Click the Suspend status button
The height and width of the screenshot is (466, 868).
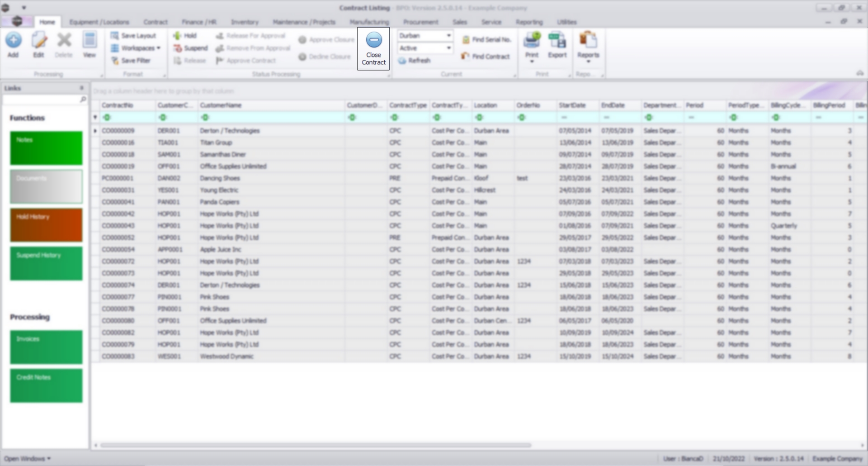point(190,48)
